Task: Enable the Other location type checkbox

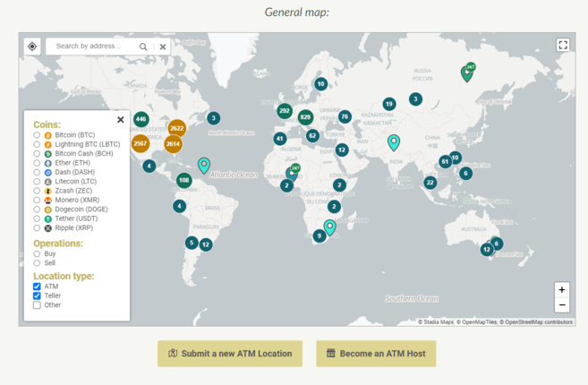Action: coord(37,305)
